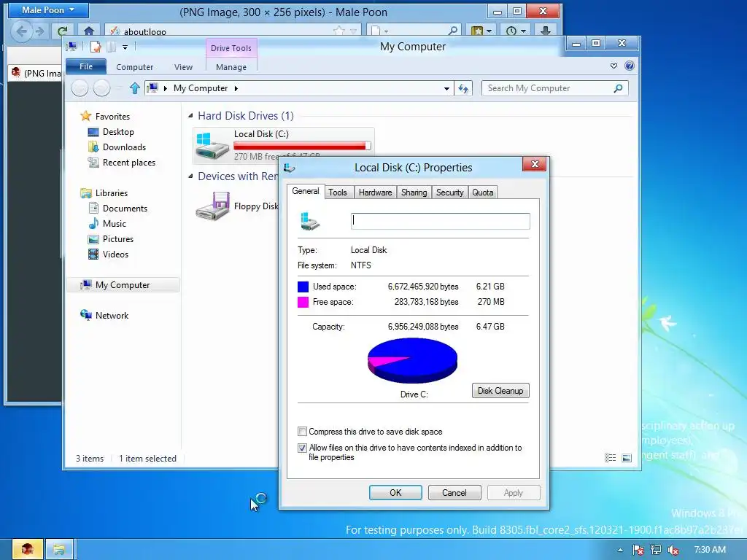Select Downloads in the navigation pane
The image size is (747, 560).
click(x=117, y=147)
